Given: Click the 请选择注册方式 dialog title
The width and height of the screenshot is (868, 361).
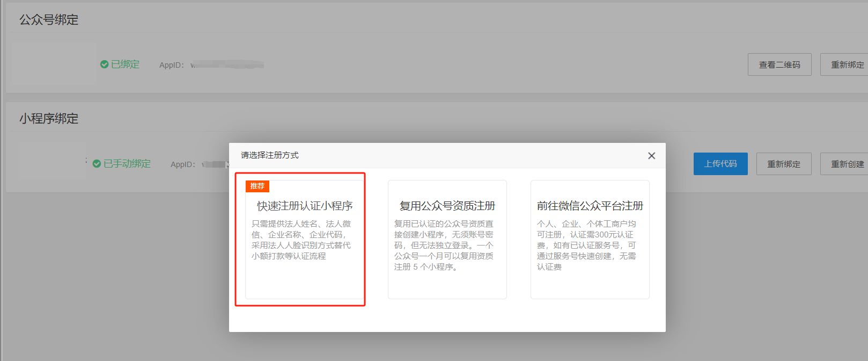Looking at the screenshot, I should pyautogui.click(x=270, y=155).
